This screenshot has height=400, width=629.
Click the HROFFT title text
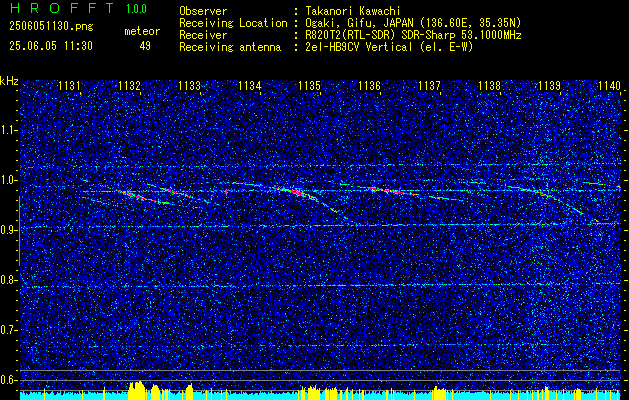[x=63, y=8]
